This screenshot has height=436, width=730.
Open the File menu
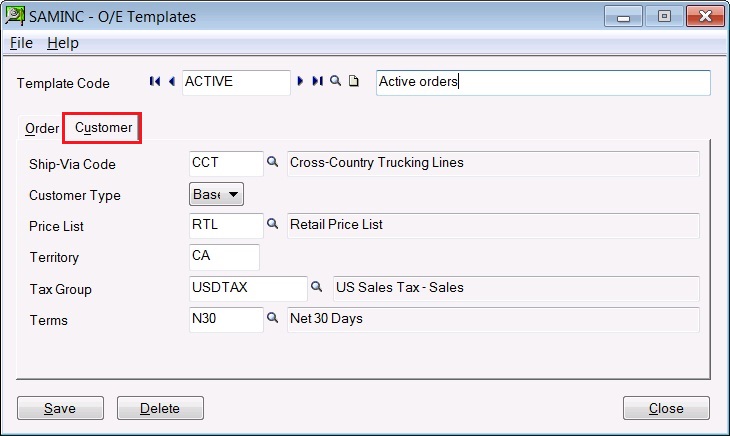coord(21,43)
